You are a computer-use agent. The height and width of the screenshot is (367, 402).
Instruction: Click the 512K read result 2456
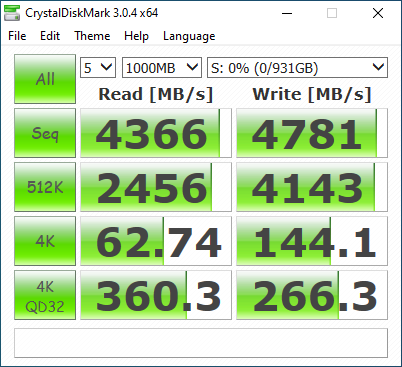pyautogui.click(x=156, y=187)
